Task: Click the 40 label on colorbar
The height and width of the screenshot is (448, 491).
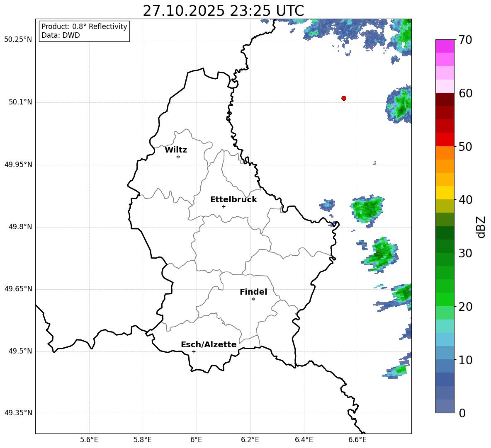Action: coord(465,200)
